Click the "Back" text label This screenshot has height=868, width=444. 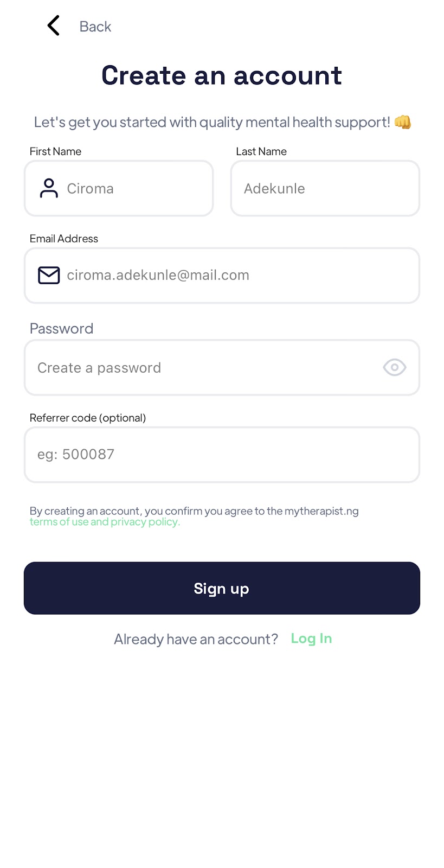[x=95, y=27]
